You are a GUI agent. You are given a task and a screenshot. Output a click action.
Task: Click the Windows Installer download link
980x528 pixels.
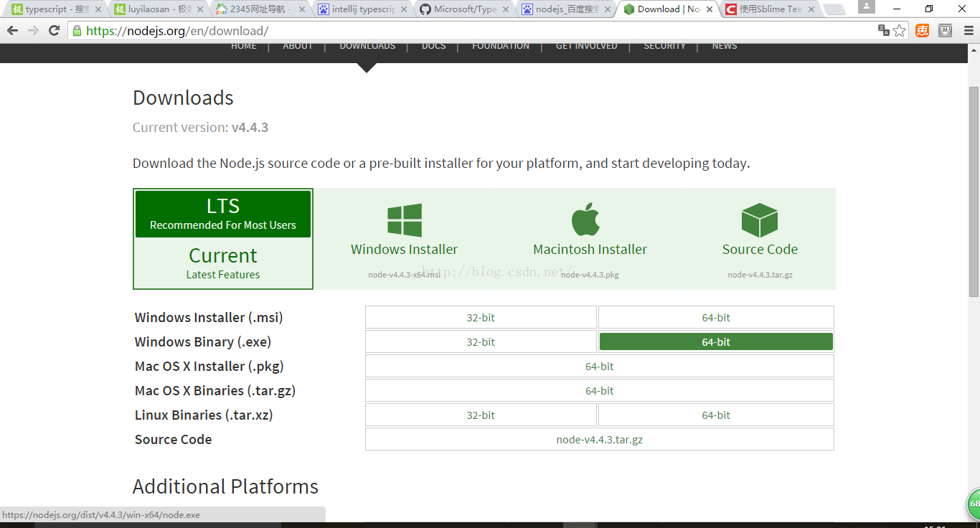point(404,249)
